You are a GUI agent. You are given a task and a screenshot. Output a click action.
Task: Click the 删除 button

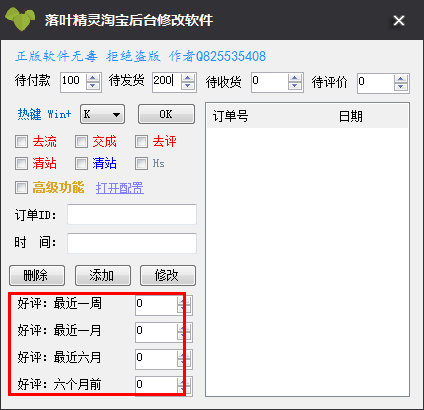click(37, 275)
